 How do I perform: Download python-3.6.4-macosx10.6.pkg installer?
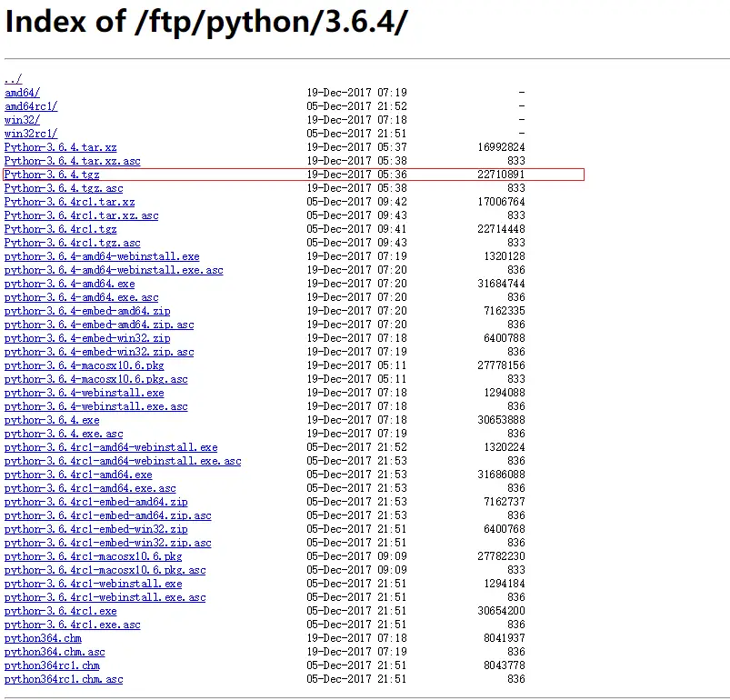(84, 365)
